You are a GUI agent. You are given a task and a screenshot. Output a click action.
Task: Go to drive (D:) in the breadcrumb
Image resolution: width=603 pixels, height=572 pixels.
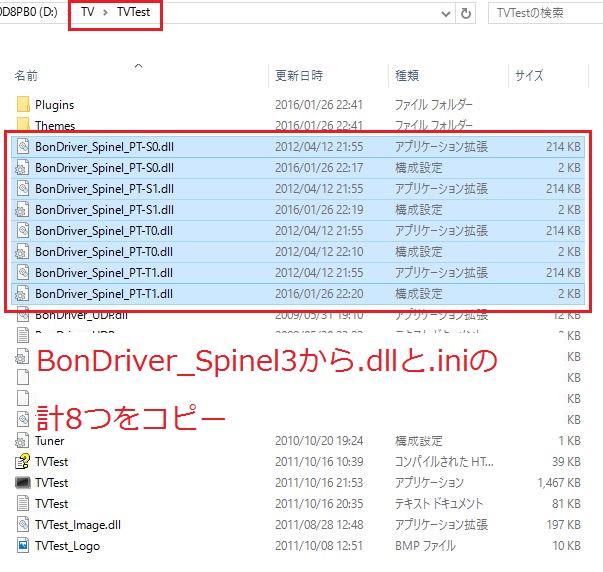pos(28,12)
